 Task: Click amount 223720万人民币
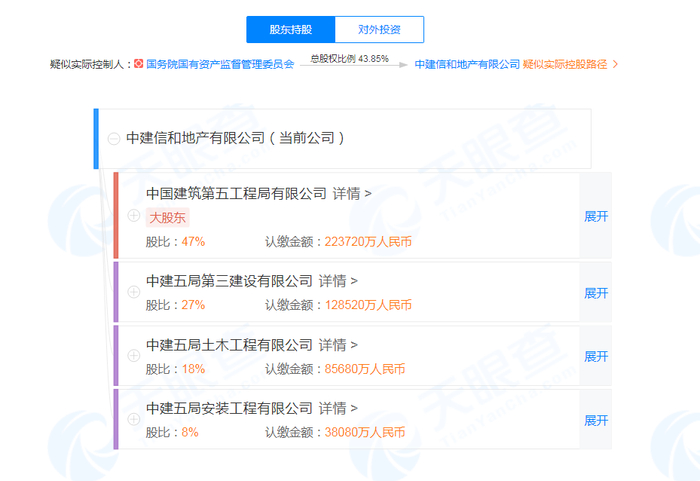click(368, 242)
